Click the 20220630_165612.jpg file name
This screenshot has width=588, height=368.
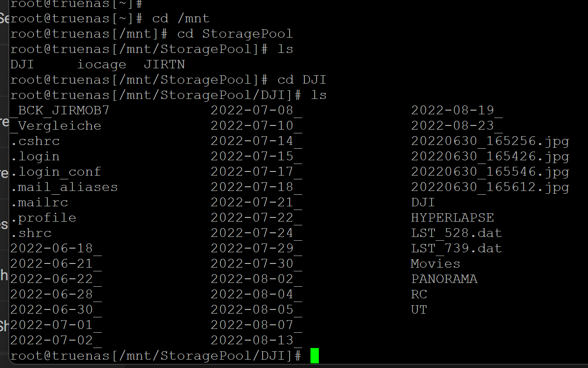tap(490, 187)
